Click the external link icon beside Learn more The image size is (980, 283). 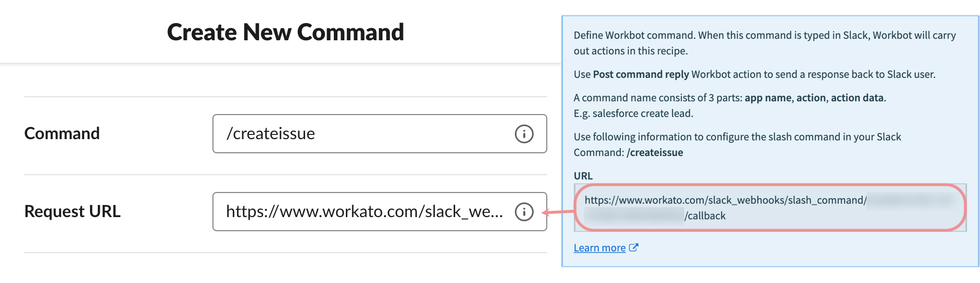coord(634,247)
